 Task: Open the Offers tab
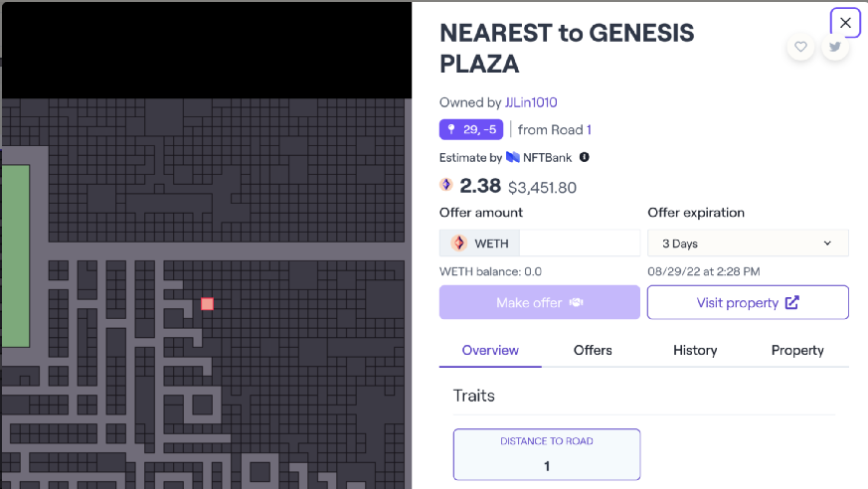tap(593, 350)
